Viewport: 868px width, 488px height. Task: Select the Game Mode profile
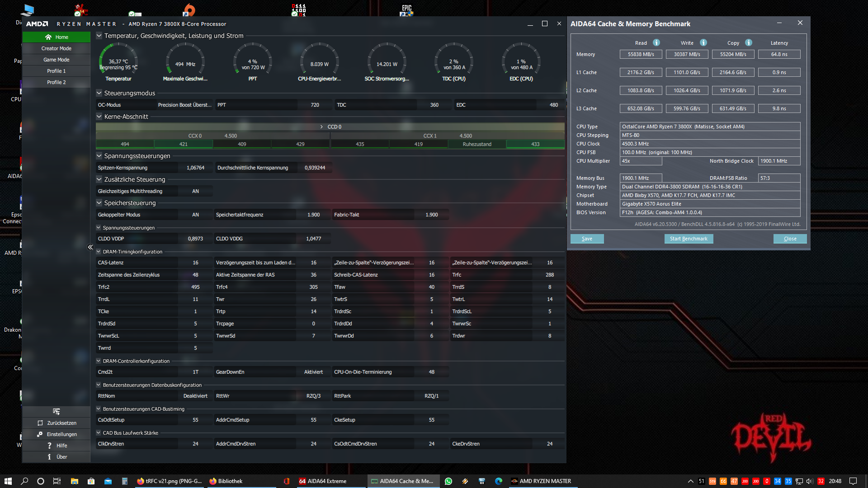tap(57, 60)
